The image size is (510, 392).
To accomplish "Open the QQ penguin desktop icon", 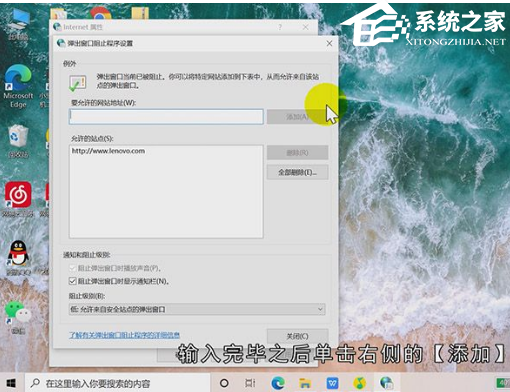I will tap(18, 257).
